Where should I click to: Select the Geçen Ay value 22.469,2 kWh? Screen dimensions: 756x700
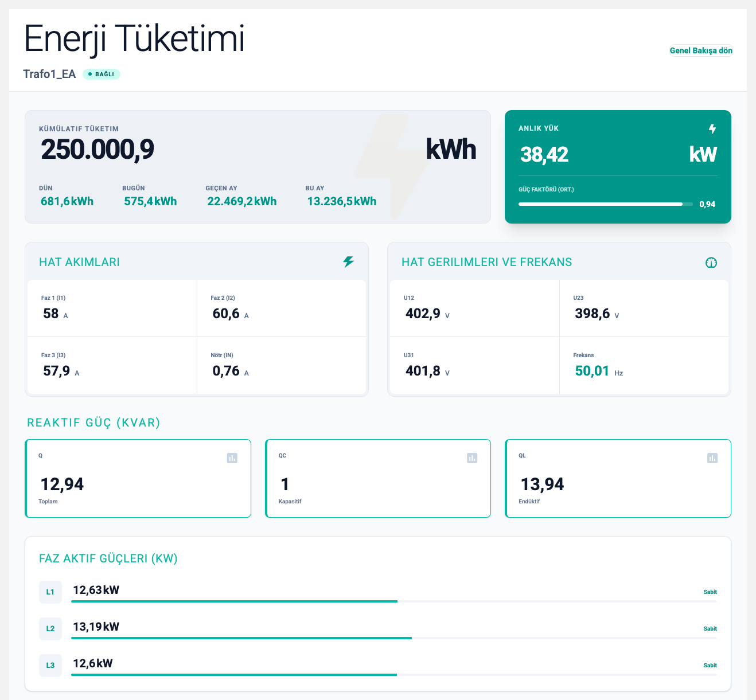(242, 201)
